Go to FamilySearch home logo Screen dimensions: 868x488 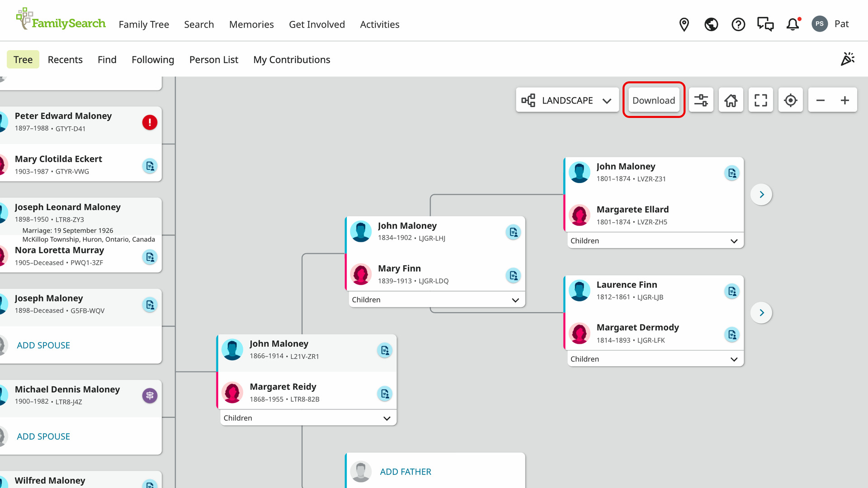point(61,19)
